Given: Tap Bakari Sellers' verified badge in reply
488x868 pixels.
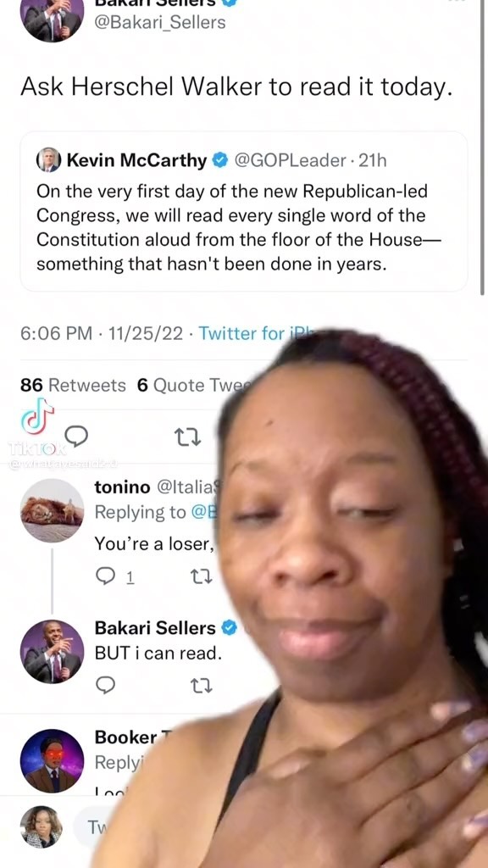Looking at the screenshot, I should [229, 628].
